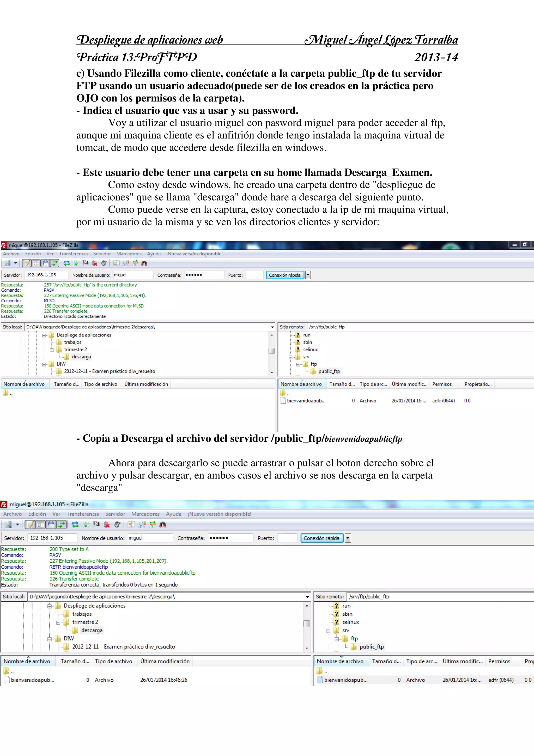Open Edición menu in lower FileZilla
Screen dimensions: 534x756
(x=37, y=514)
